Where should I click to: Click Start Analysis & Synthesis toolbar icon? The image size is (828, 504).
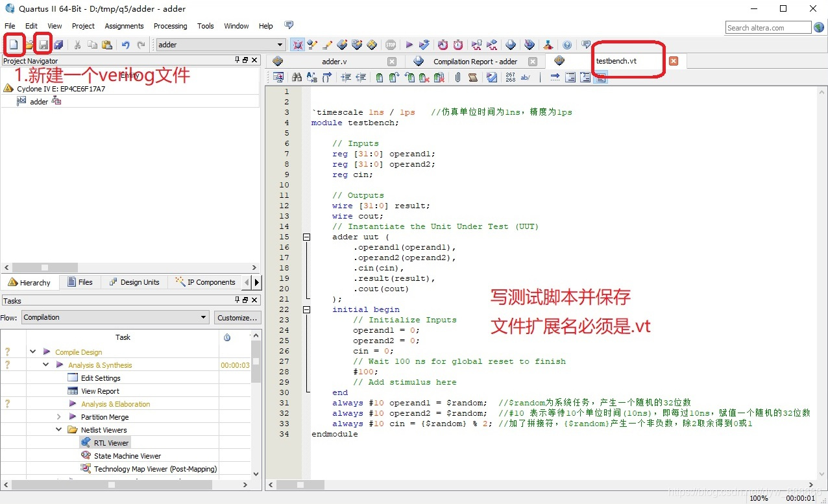tap(424, 45)
